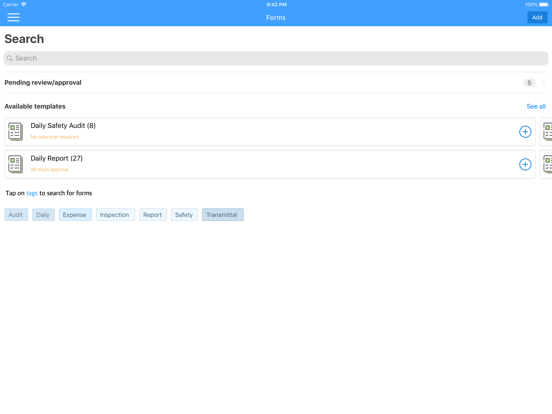Select the Expense tag
This screenshot has height=414, width=552.
point(75,215)
